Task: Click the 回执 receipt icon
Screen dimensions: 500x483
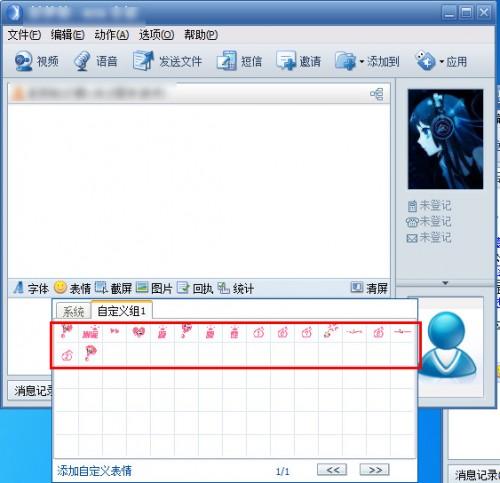Action: (183, 288)
